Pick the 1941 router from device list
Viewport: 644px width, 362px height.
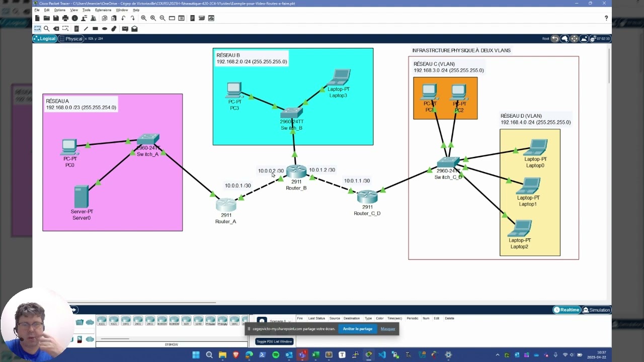tap(126, 320)
